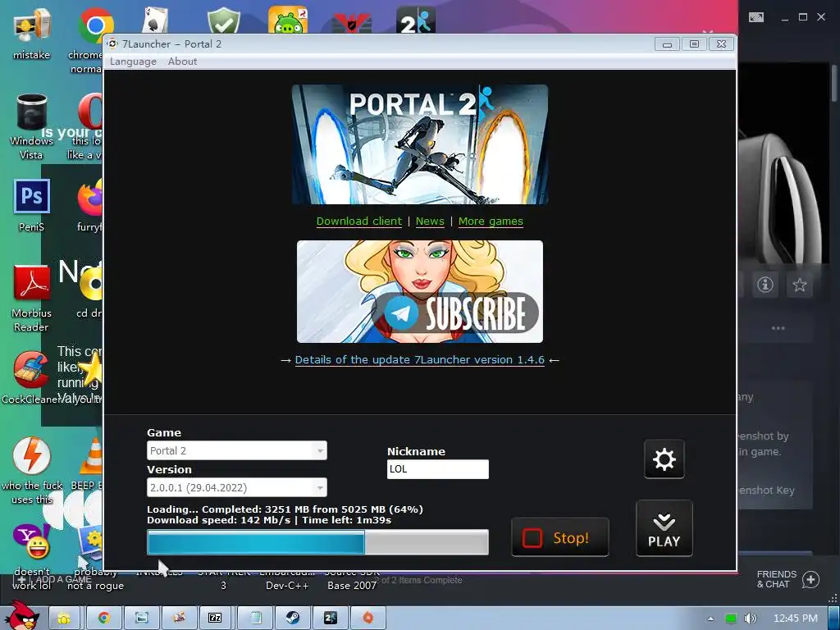This screenshot has width=840, height=630.
Task: Open the Language menu
Action: click(133, 61)
